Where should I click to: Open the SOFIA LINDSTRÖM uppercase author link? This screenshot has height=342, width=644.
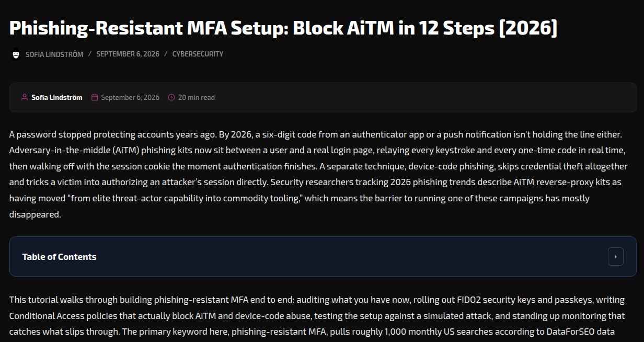54,54
